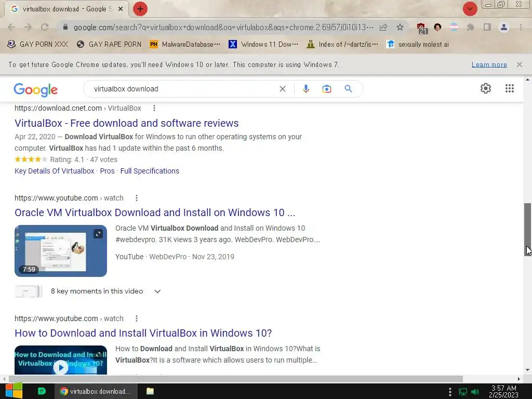This screenshot has width=532, height=399.
Task: Open options for the first YouTube result
Action: pyautogui.click(x=137, y=198)
